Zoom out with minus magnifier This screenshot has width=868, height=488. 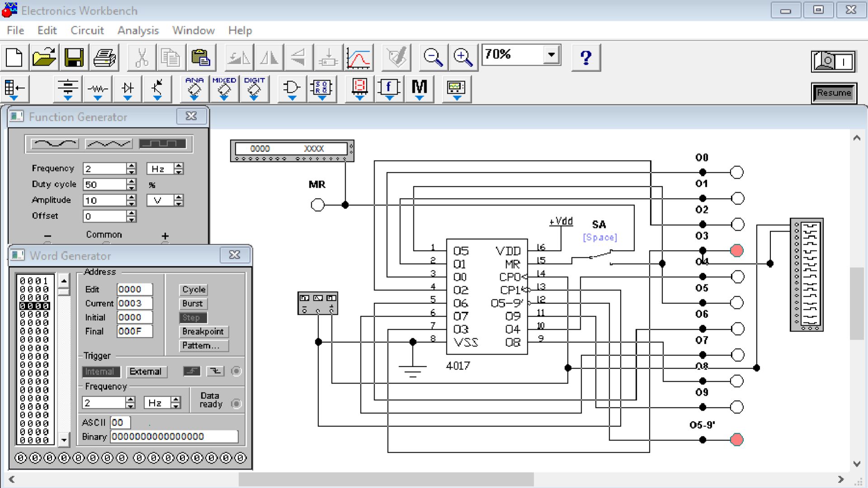pyautogui.click(x=433, y=57)
